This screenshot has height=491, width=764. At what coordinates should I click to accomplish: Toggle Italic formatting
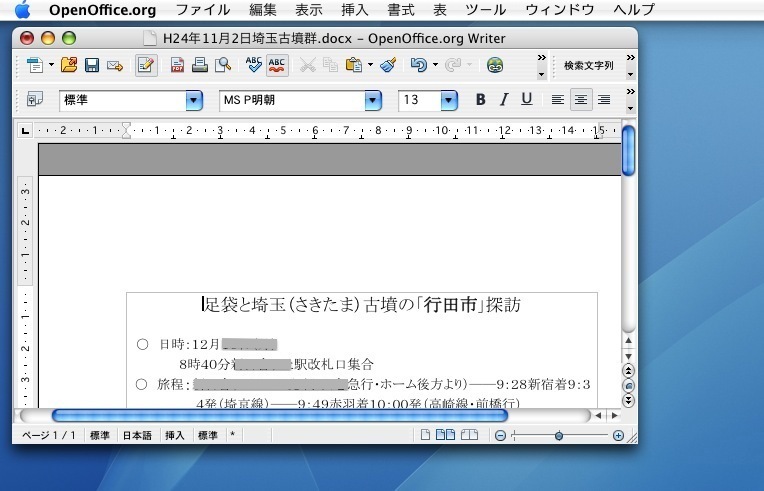[504, 99]
